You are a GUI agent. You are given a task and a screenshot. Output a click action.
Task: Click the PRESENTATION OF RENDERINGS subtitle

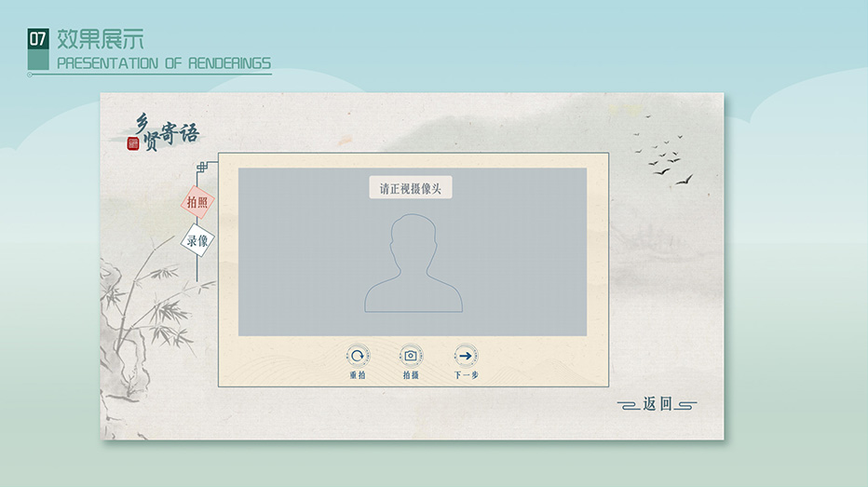point(164,63)
